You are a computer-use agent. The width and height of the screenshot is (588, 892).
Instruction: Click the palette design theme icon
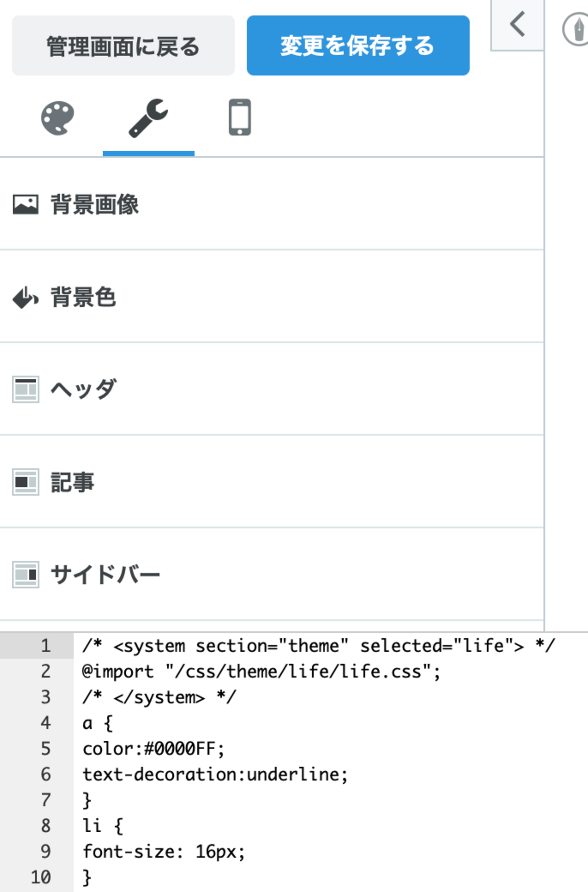pos(57,118)
